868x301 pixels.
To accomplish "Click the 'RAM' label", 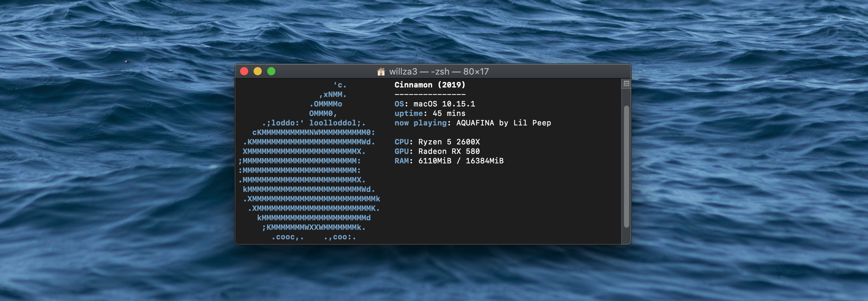I will click(401, 161).
